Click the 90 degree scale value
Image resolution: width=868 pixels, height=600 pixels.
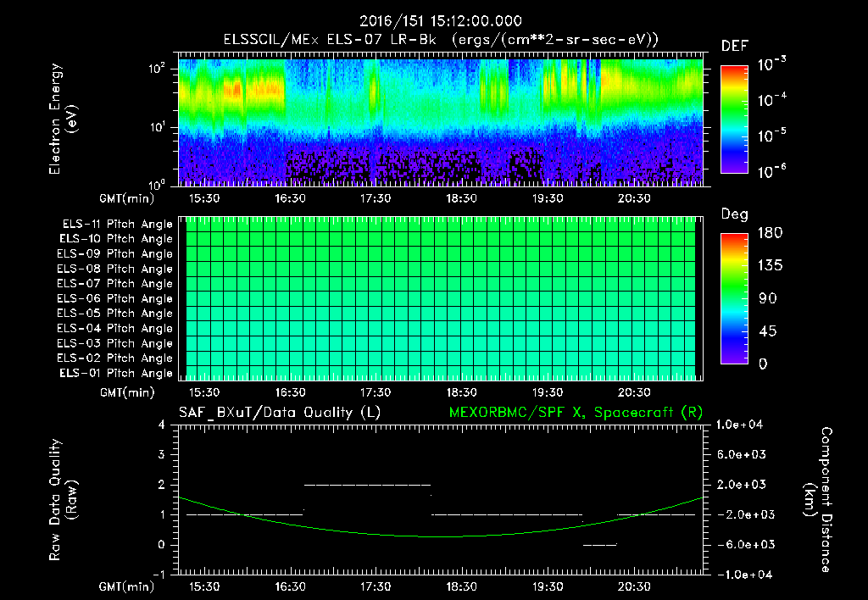767,298
